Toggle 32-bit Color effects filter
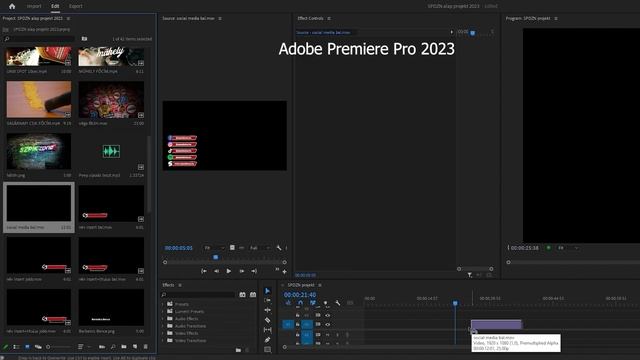 click(x=253, y=294)
